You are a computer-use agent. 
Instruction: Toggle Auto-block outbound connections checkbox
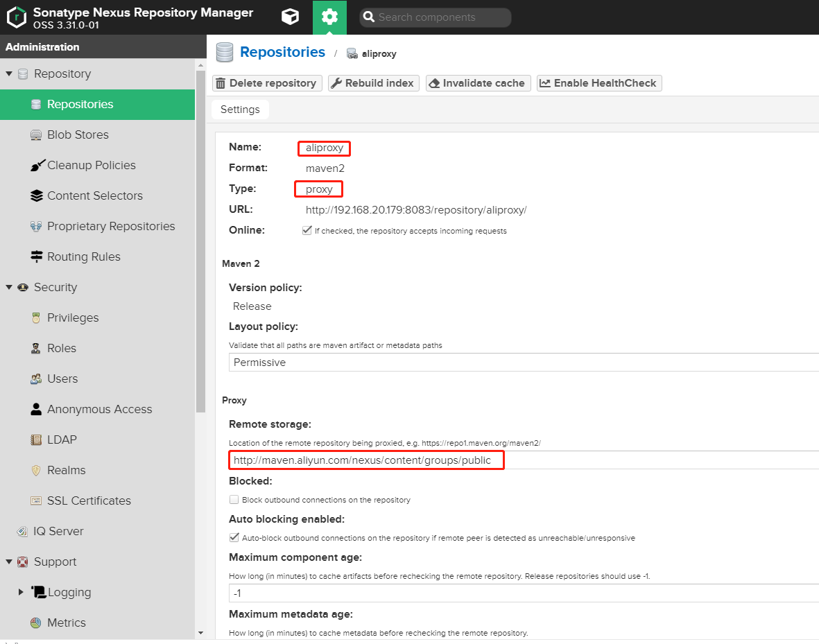[x=234, y=537]
